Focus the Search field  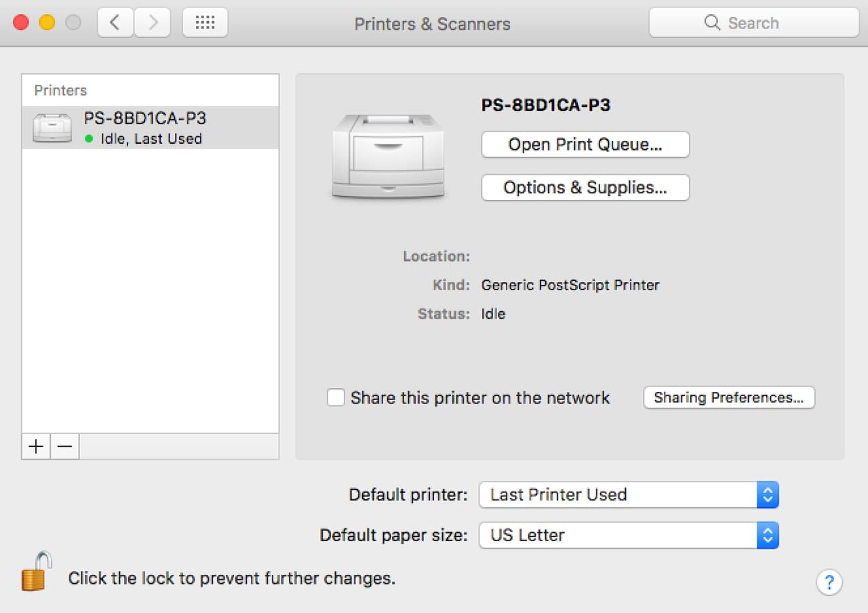click(x=753, y=23)
